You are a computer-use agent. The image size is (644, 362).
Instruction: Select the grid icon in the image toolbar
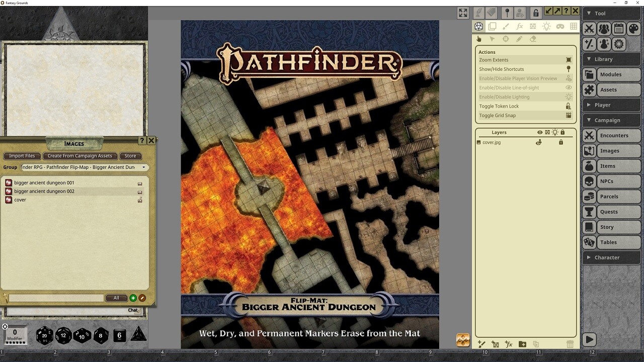[x=574, y=27]
